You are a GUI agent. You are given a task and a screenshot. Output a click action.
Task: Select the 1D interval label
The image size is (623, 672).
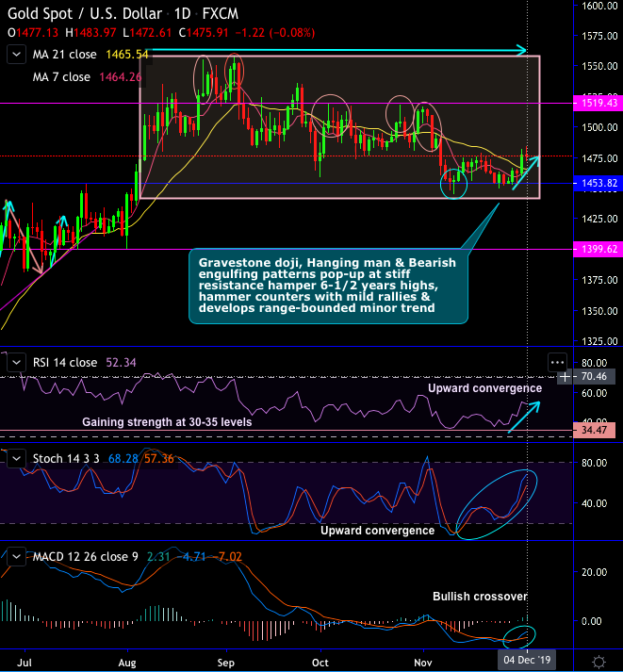point(182,14)
